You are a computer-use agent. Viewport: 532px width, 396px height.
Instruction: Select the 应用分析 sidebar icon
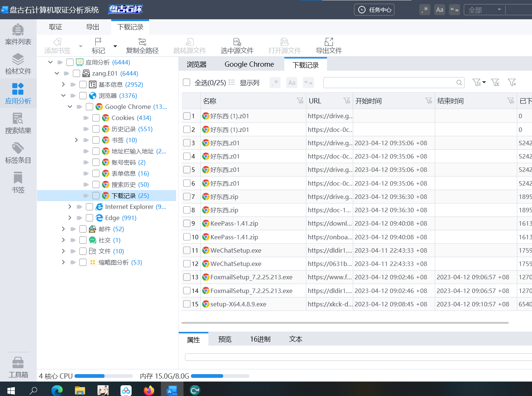(18, 94)
